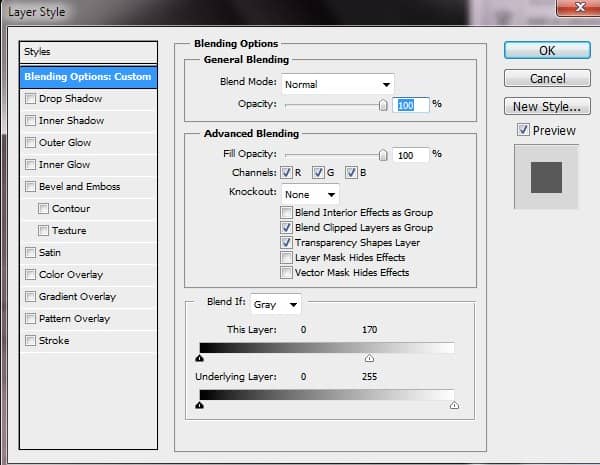Click the Fill Opacity slider handle

pyautogui.click(x=383, y=155)
